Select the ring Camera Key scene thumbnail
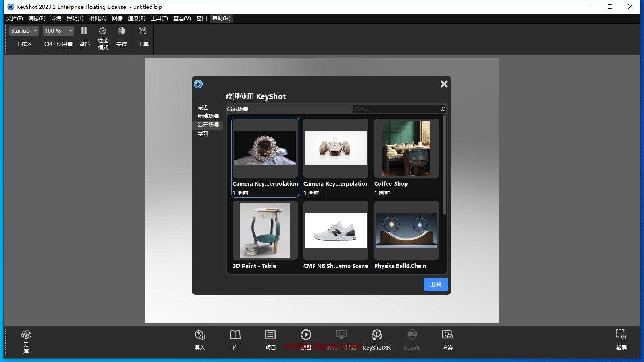Image resolution: width=644 pixels, height=362 pixels. 265,148
